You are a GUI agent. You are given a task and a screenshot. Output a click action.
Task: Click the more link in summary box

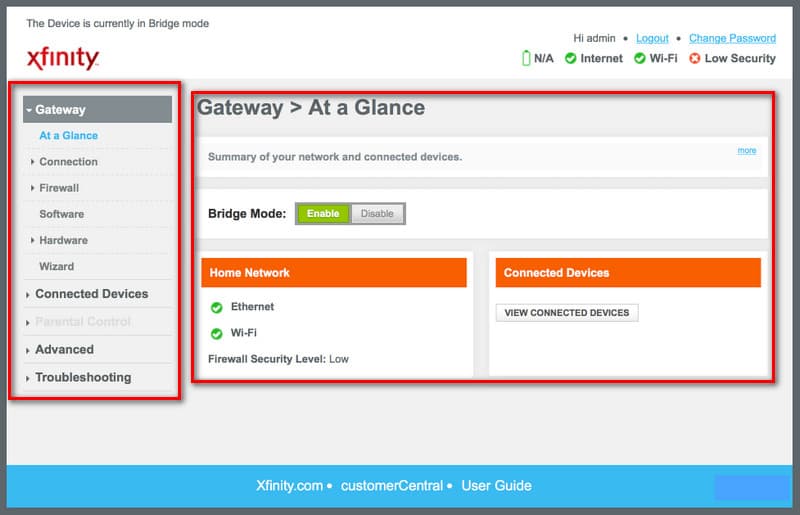(x=746, y=151)
